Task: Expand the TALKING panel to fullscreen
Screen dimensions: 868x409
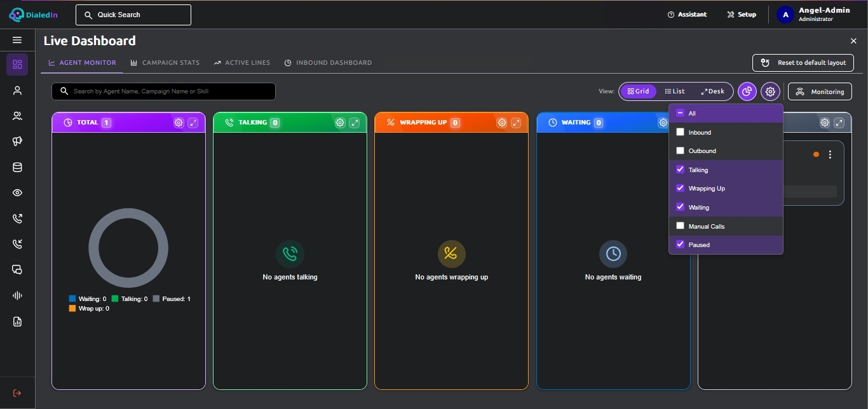Action: 355,123
